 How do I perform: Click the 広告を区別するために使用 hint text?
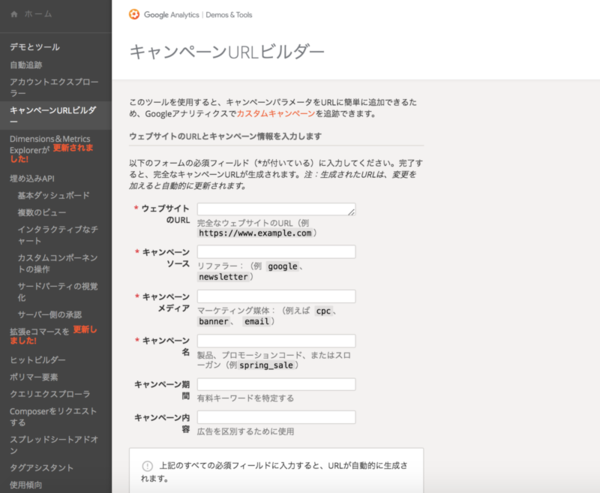(245, 431)
